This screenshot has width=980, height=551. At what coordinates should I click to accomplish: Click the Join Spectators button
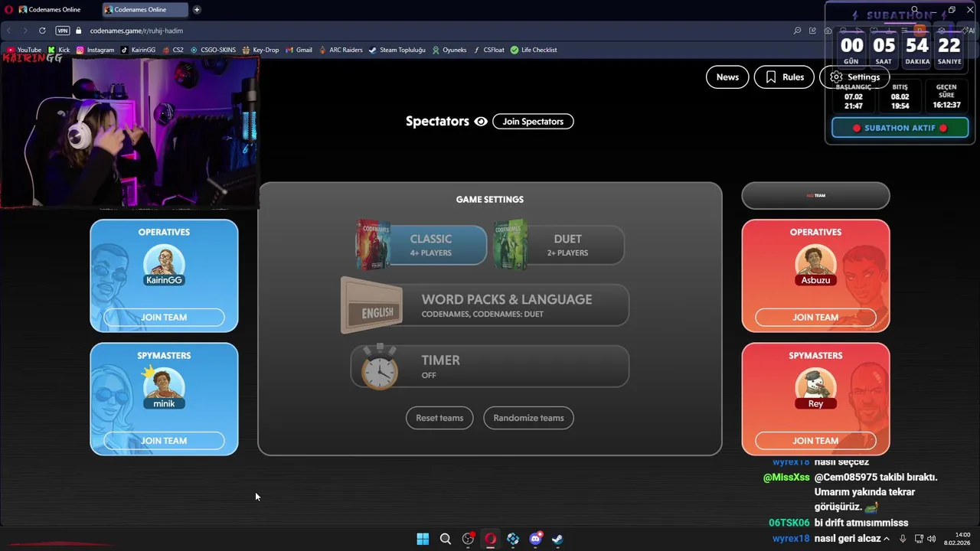pos(533,122)
